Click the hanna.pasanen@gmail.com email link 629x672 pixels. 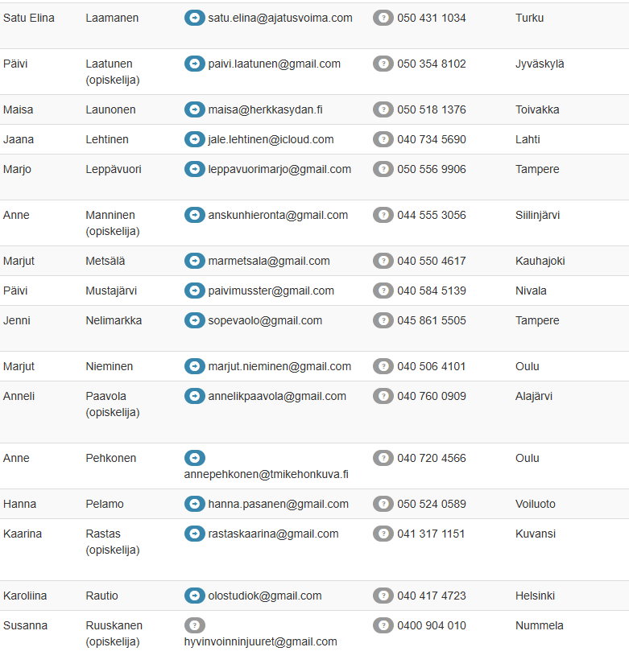click(278, 504)
